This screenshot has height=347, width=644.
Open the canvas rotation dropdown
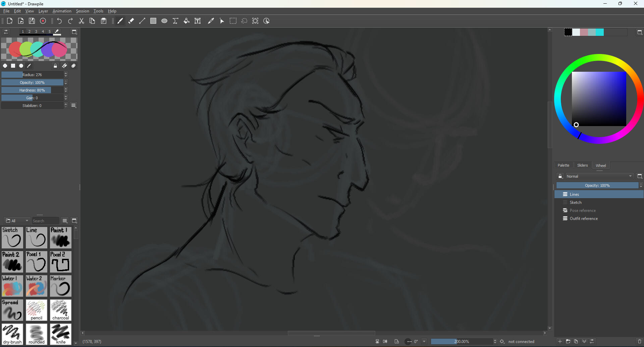coord(425,341)
